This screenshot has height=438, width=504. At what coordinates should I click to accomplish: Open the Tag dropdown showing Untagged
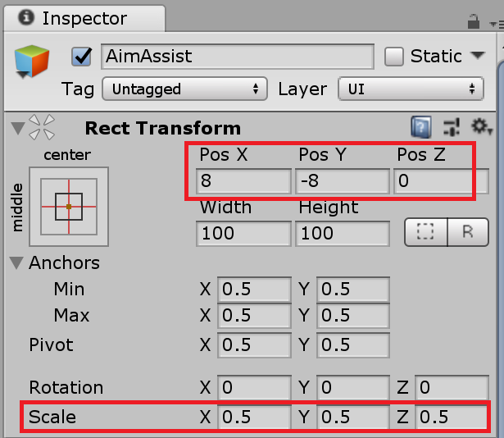(x=185, y=89)
